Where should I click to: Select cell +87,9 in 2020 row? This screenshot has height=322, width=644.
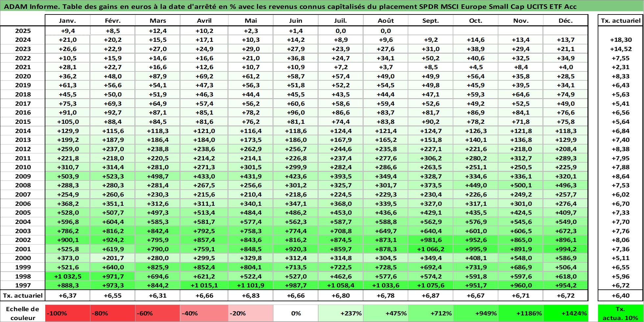pyautogui.click(x=158, y=76)
